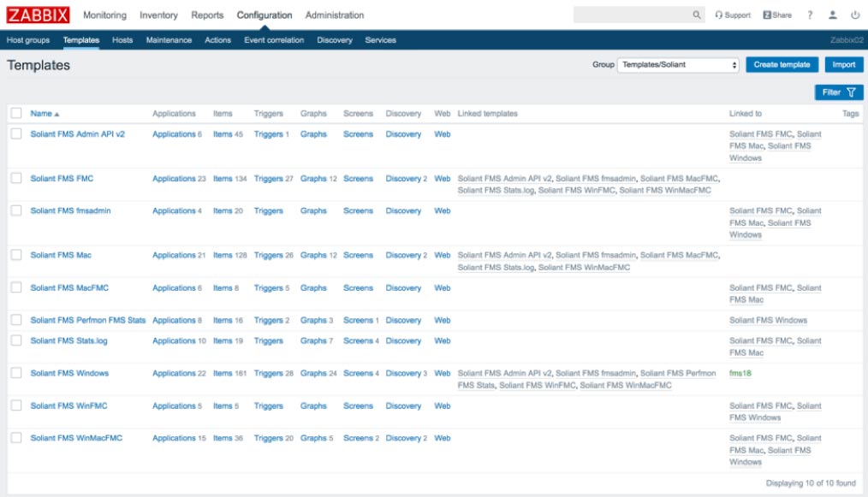Open Soliant FMS Perfmon FMS Stats template
This screenshot has height=497, width=868.
point(88,321)
